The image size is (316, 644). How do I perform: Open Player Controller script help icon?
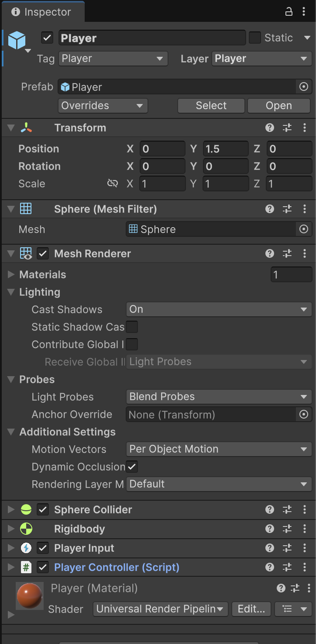tap(270, 567)
